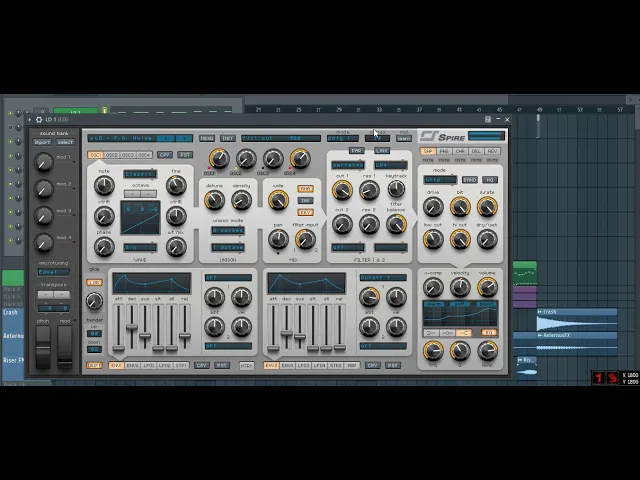Click the unison detune knob

point(214,200)
